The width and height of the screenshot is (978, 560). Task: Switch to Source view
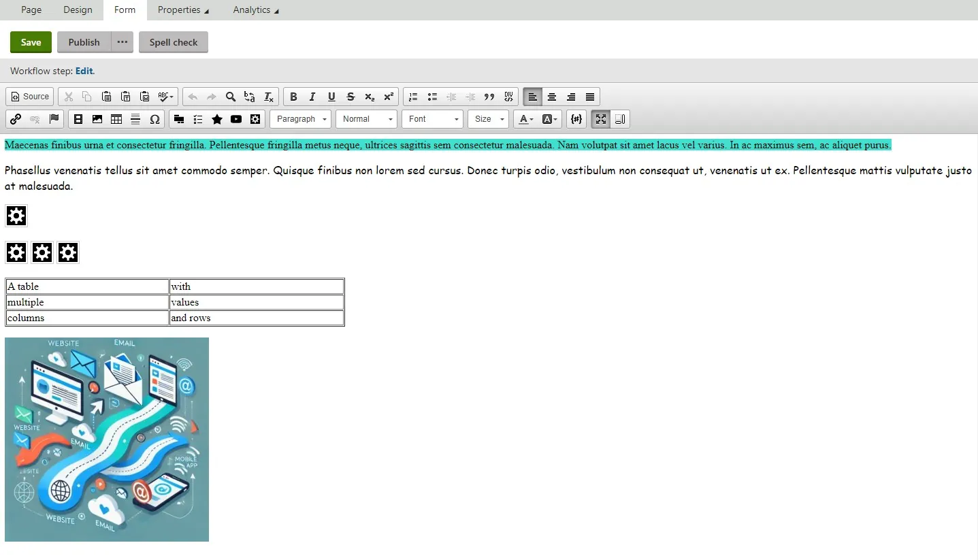click(x=31, y=97)
